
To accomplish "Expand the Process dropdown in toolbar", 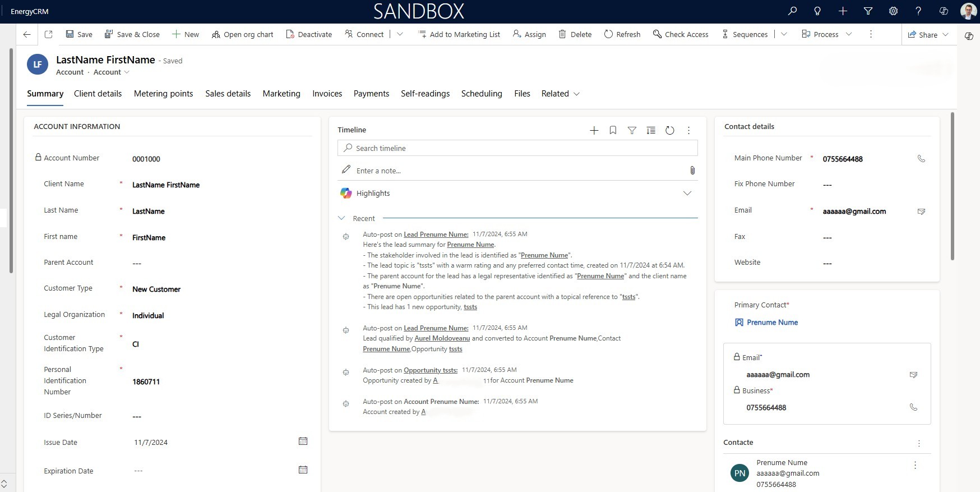I will tap(849, 34).
